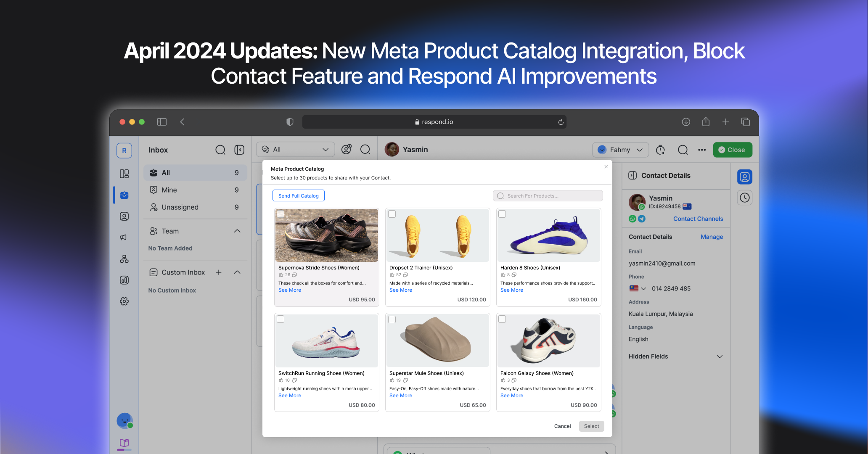Viewport: 868px width, 454px height.
Task: Click See More under Superstar Mule Shoes
Action: pos(401,396)
